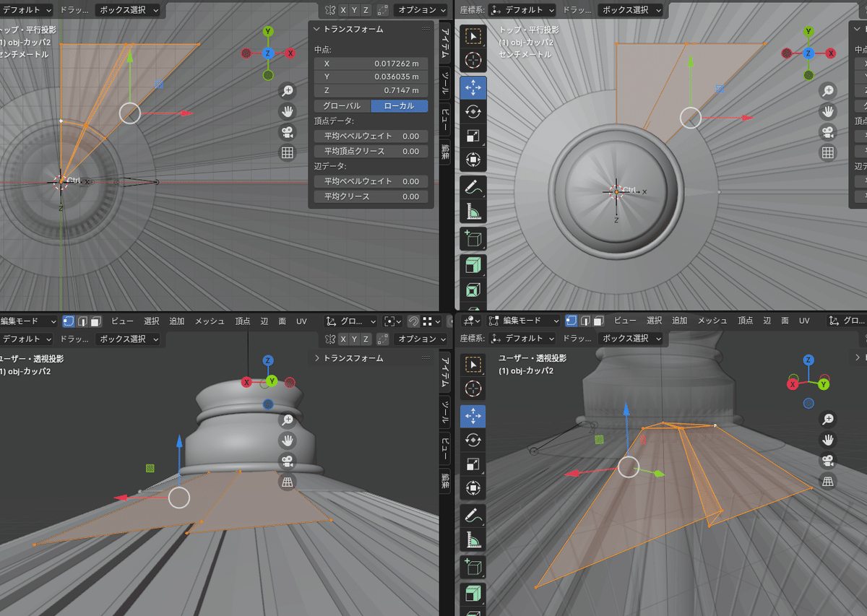
Task: Open 選択 menu in lower-right viewport header
Action: click(655, 321)
